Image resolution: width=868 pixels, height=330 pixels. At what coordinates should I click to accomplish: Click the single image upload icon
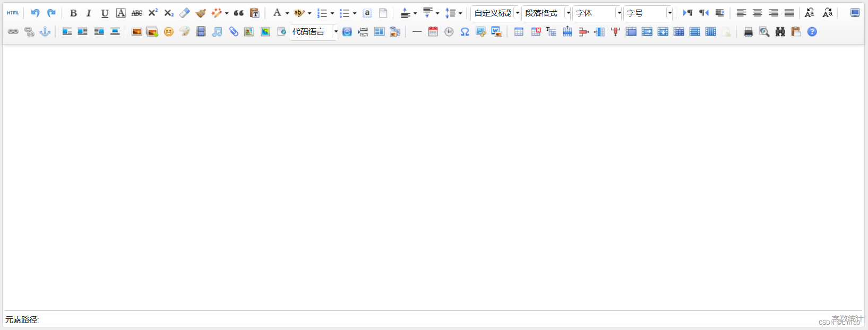click(136, 32)
